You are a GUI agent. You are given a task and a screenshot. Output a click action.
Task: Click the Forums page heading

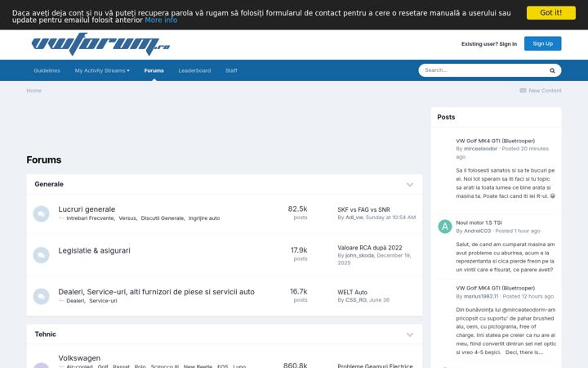click(44, 160)
